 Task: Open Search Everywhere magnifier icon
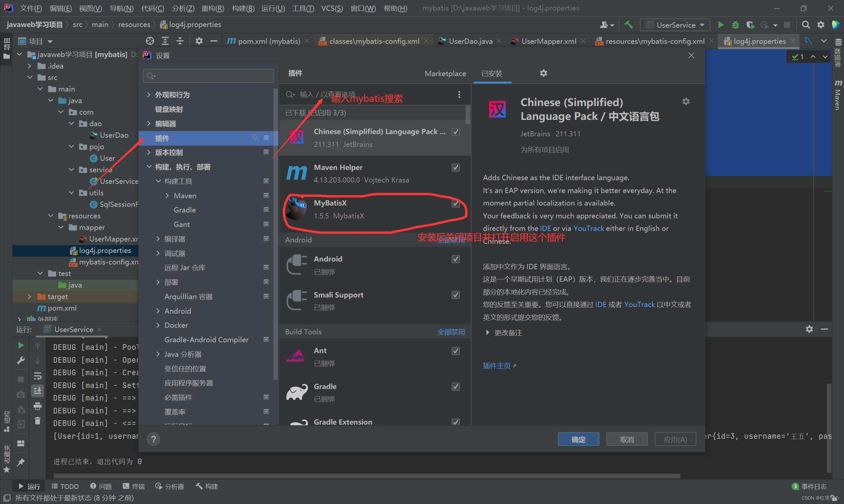[805, 25]
